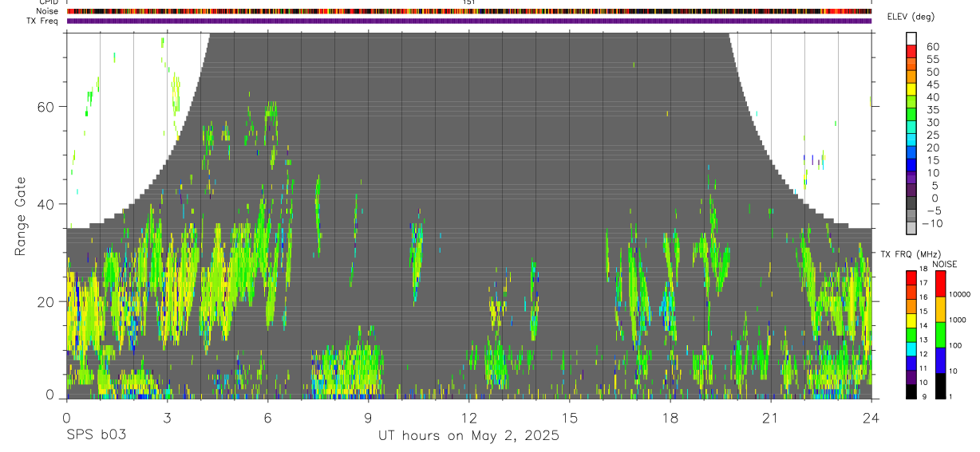
Task: Click NOISE colorbar label '100'
Action: coord(956,345)
